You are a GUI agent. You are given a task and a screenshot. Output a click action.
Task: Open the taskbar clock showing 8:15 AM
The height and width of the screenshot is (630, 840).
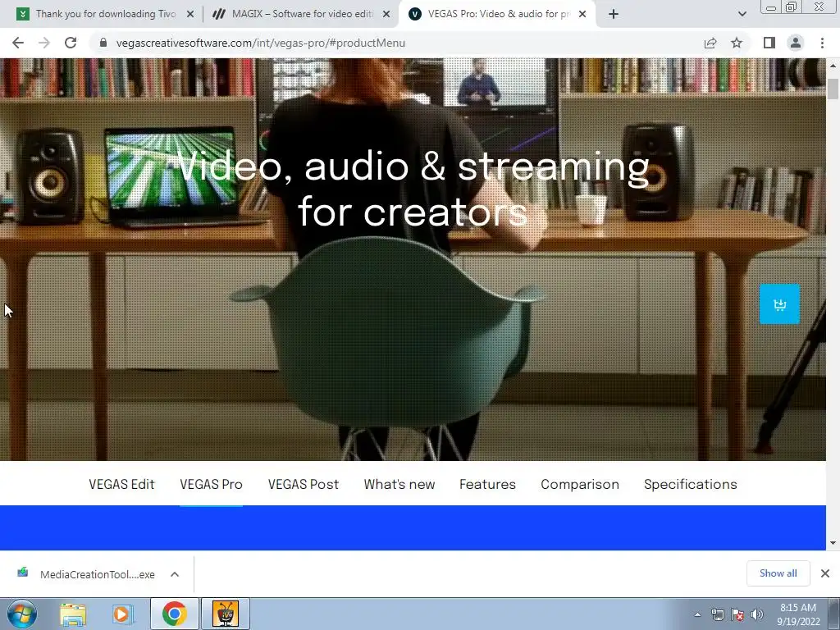coord(798,614)
